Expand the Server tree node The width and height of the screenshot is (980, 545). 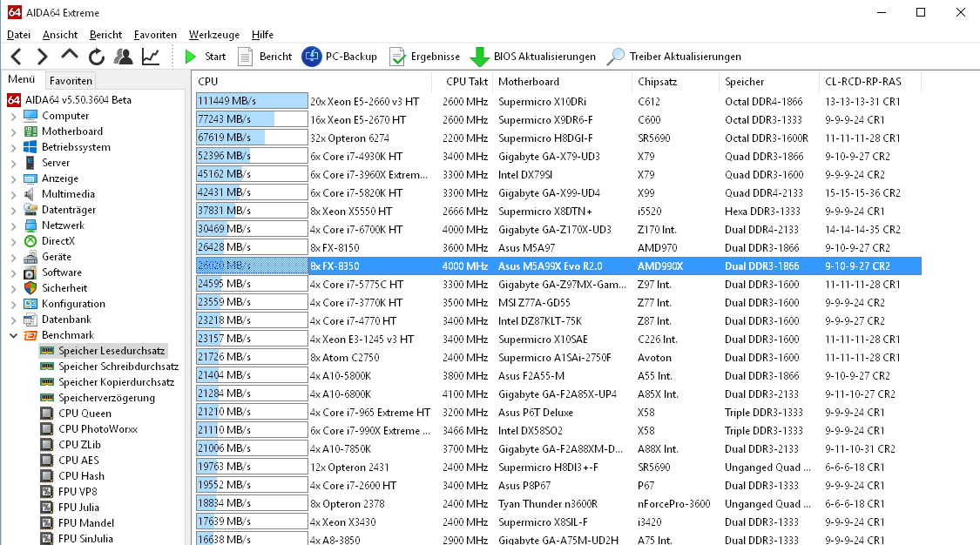(14, 163)
